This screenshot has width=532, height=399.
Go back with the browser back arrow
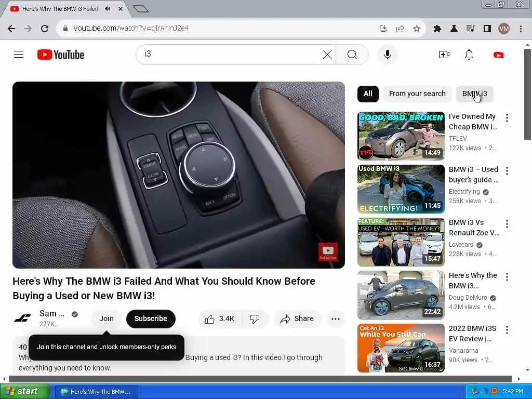11,29
